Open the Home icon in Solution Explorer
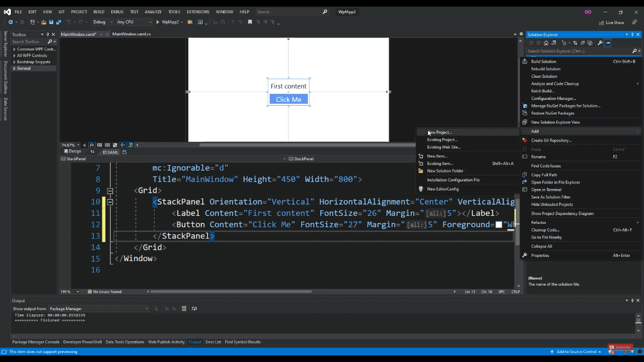 (x=546, y=43)
